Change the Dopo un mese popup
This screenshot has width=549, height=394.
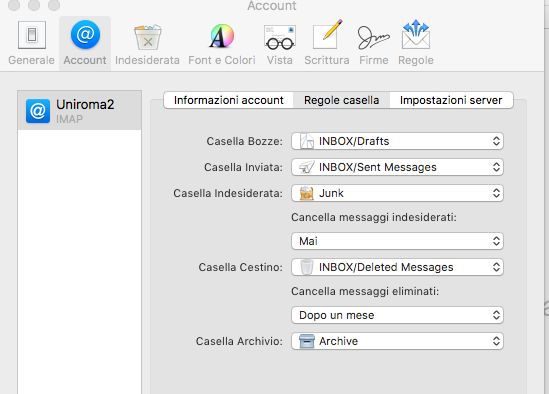(397, 315)
